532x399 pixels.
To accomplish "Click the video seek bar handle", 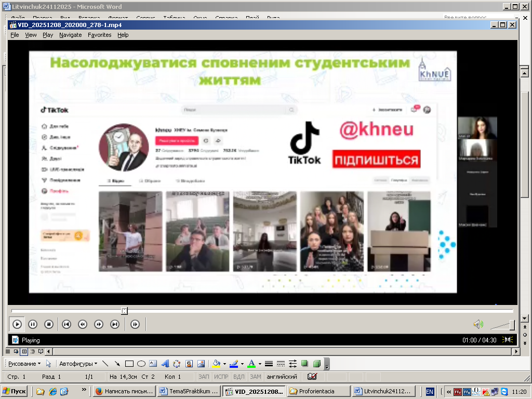I will [124, 311].
